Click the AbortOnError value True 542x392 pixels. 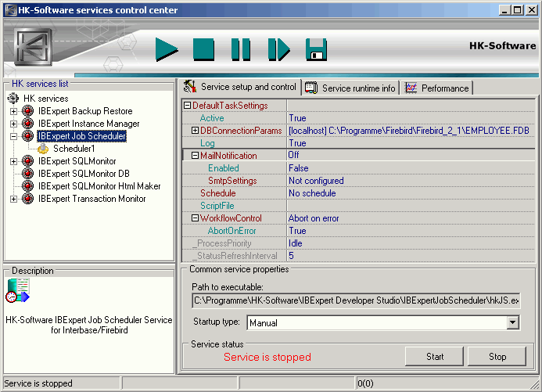click(x=298, y=231)
